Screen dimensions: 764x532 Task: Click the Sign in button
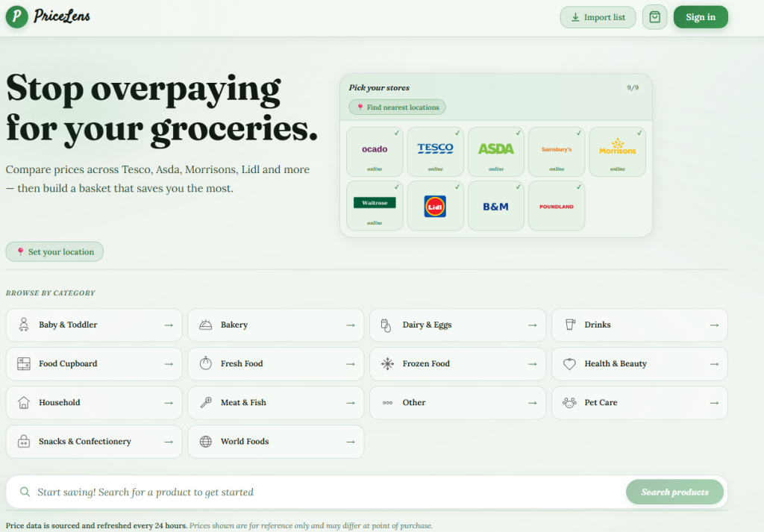[701, 17]
